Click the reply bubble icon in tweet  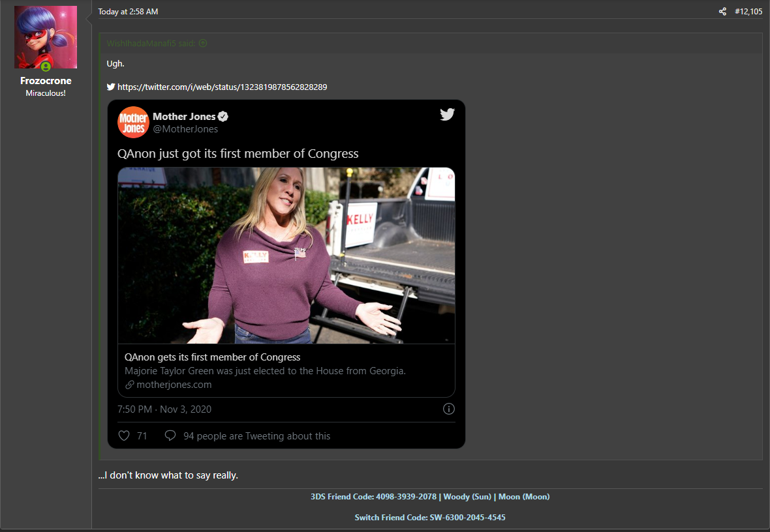tap(170, 436)
